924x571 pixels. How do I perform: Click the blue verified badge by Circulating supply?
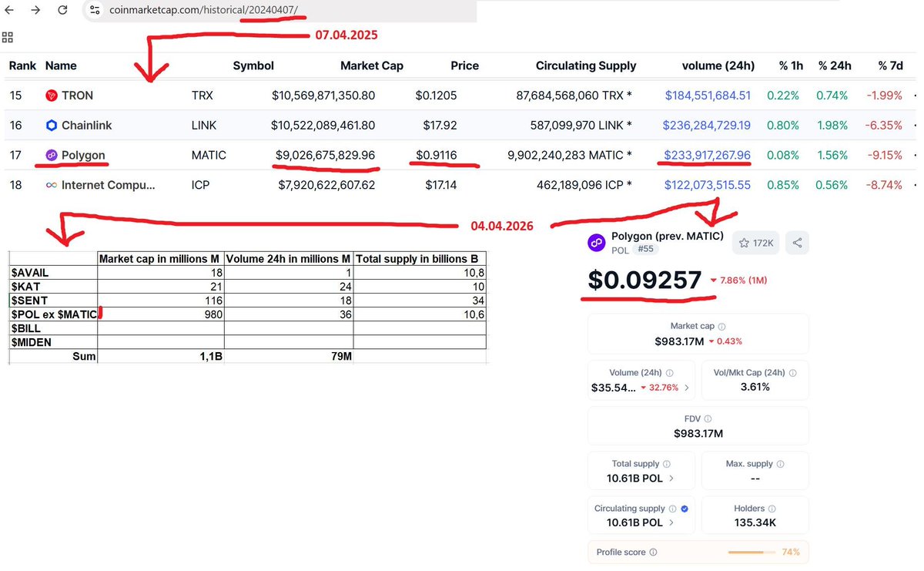(685, 509)
